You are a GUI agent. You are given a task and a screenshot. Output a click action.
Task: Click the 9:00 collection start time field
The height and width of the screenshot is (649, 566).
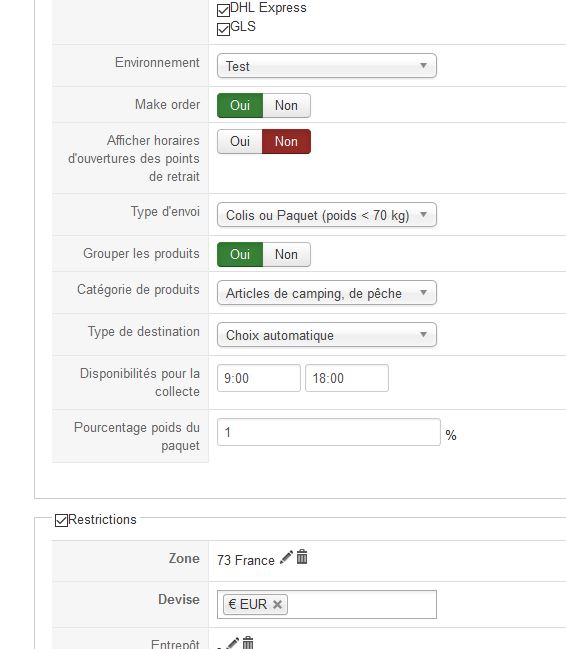click(x=259, y=378)
